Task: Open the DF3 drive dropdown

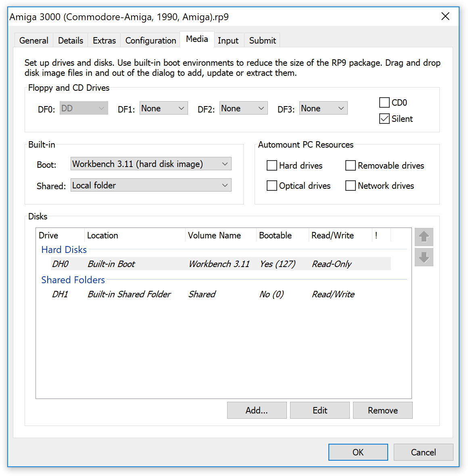Action: 323,108
